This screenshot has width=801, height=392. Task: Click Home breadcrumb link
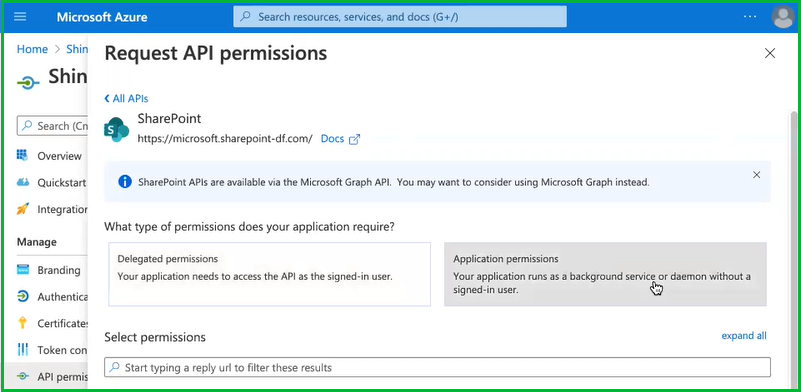(32, 49)
